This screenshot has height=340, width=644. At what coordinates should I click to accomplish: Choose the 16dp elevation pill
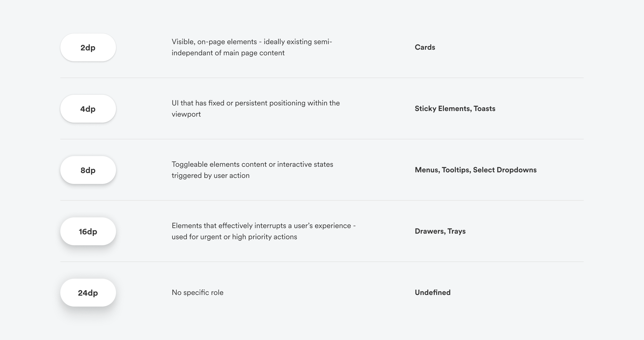(88, 231)
